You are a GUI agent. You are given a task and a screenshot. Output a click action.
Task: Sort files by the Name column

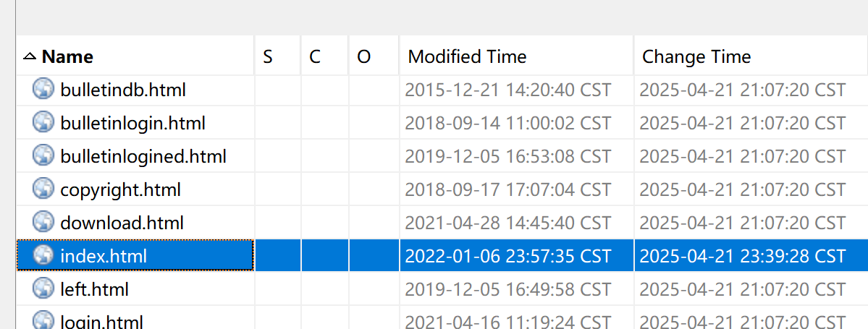(x=67, y=56)
